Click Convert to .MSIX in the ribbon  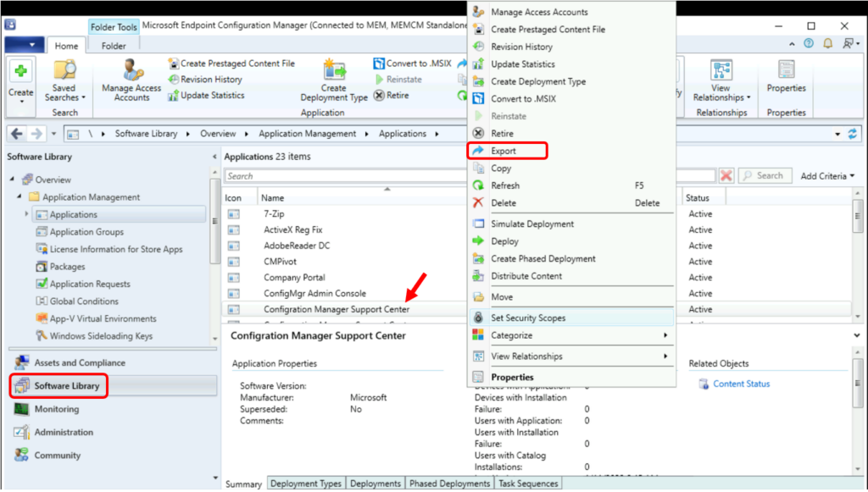point(413,64)
